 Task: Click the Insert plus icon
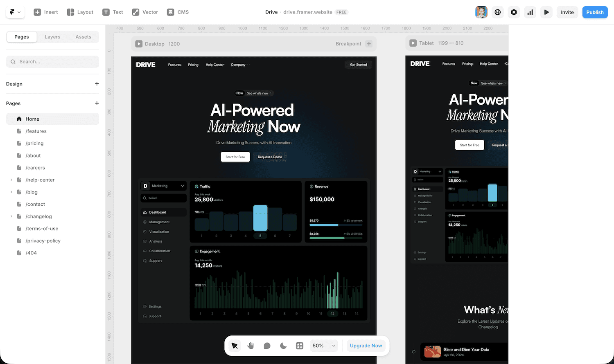[x=37, y=12]
